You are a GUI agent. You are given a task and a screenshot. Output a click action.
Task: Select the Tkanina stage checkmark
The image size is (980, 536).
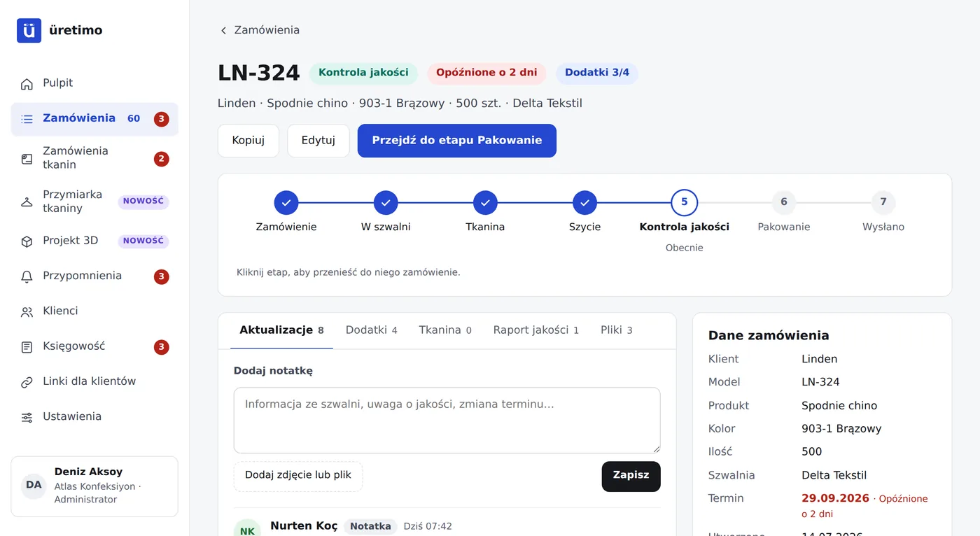(x=485, y=203)
